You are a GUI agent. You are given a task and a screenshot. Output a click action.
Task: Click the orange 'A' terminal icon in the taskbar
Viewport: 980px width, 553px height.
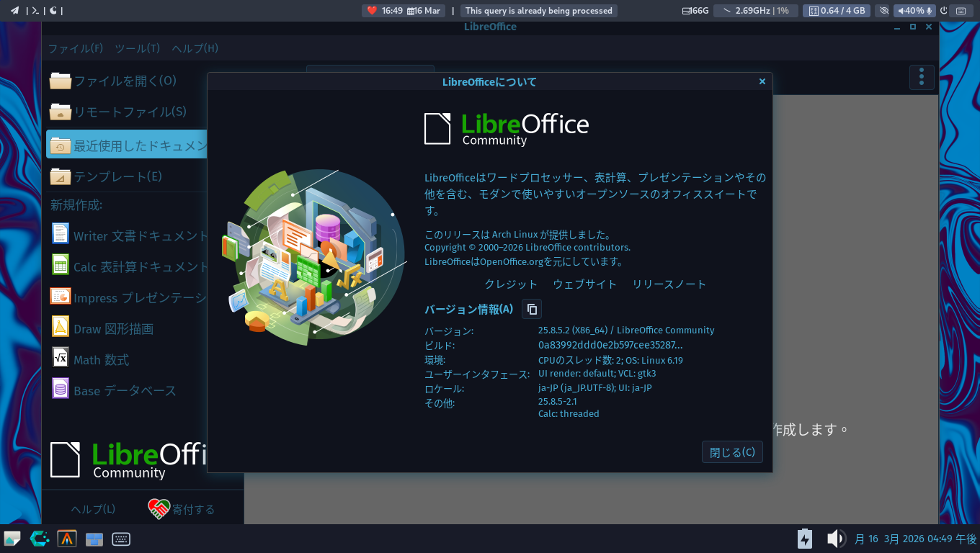point(67,539)
